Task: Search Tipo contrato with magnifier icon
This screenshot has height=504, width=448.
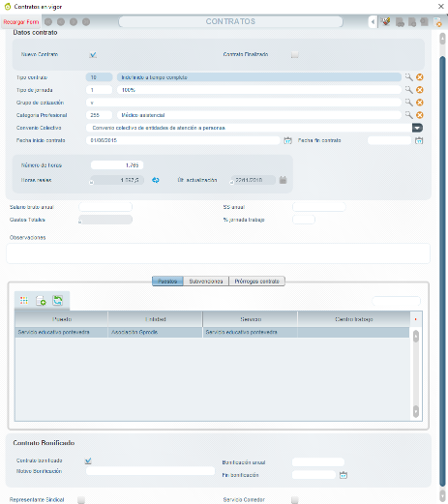Action: tap(408, 77)
